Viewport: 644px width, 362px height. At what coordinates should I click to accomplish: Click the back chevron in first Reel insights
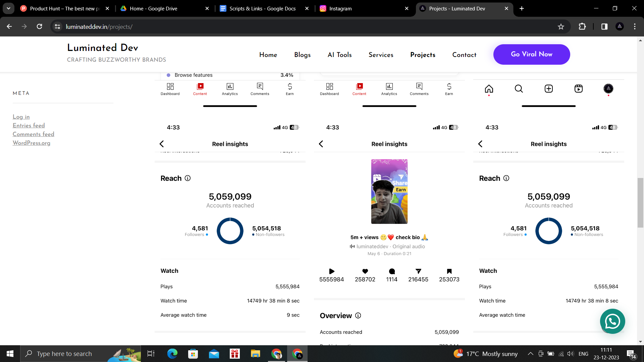tap(162, 144)
